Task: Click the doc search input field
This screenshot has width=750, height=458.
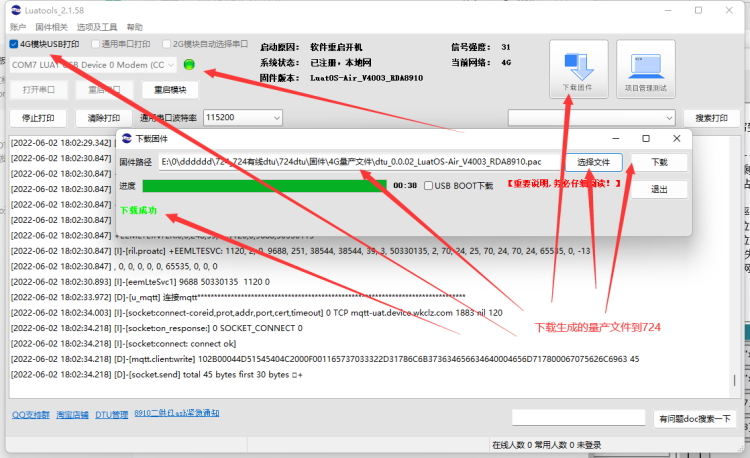Action: [x=578, y=417]
